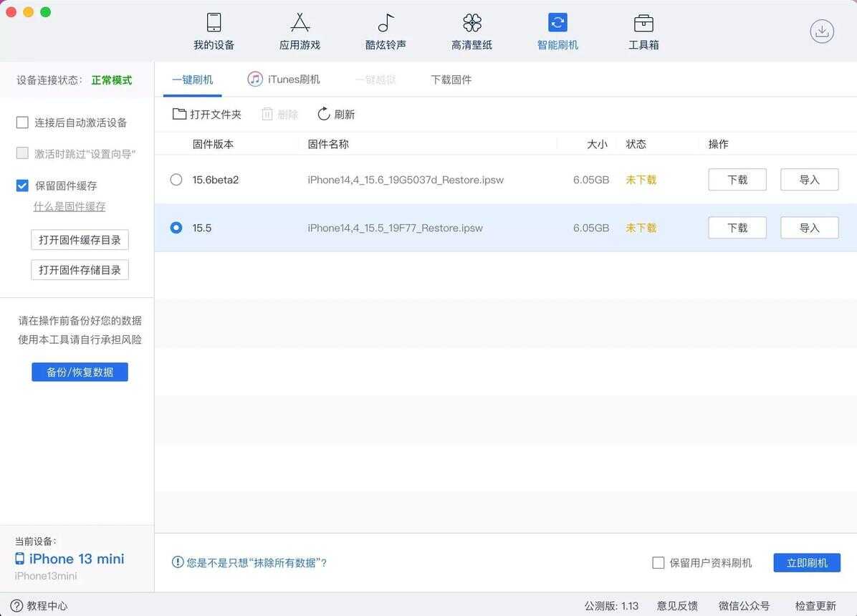The image size is (857, 616).
Task: Download the 15.5 firmware
Action: click(737, 228)
